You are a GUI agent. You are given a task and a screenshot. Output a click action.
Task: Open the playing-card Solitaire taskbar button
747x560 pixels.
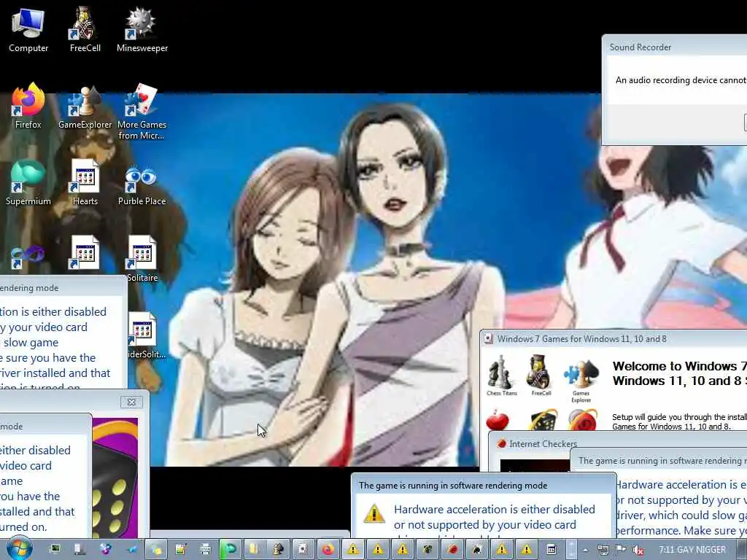303,550
